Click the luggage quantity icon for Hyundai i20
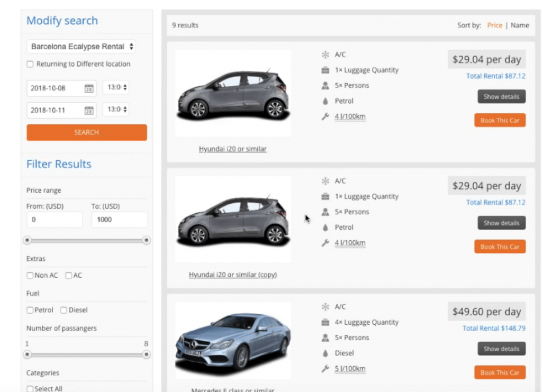The image size is (542, 392). click(325, 69)
